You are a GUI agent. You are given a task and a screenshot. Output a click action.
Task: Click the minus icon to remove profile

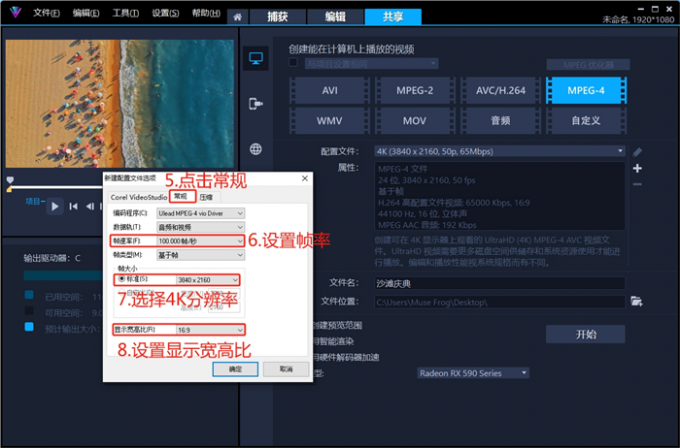637,184
